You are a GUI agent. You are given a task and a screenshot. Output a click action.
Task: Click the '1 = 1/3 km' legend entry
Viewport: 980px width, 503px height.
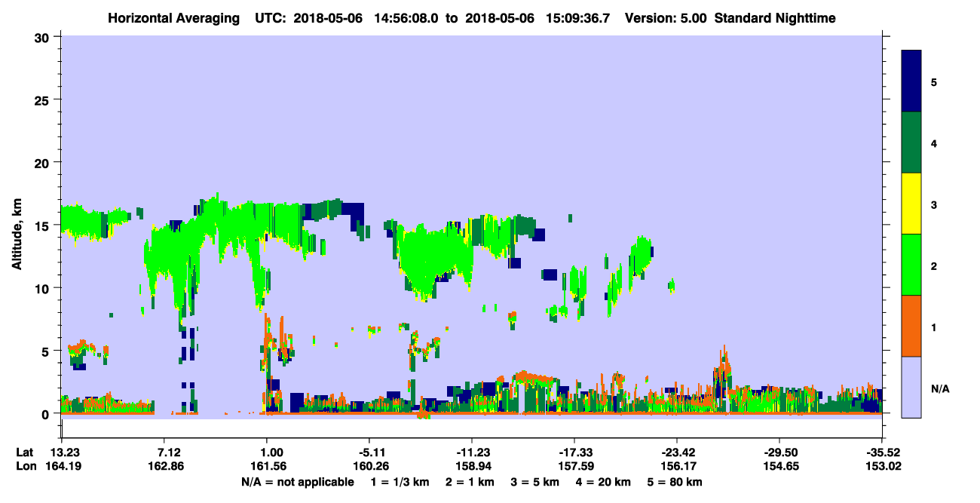tap(399, 481)
